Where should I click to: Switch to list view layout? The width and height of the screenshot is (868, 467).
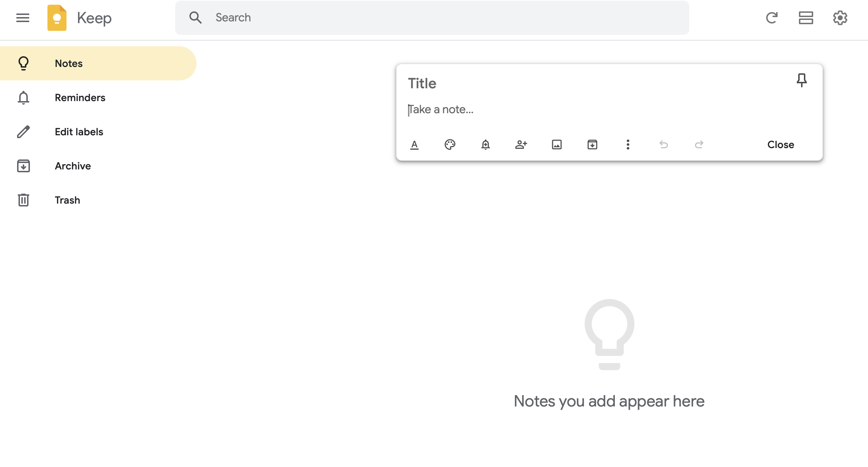[806, 18]
